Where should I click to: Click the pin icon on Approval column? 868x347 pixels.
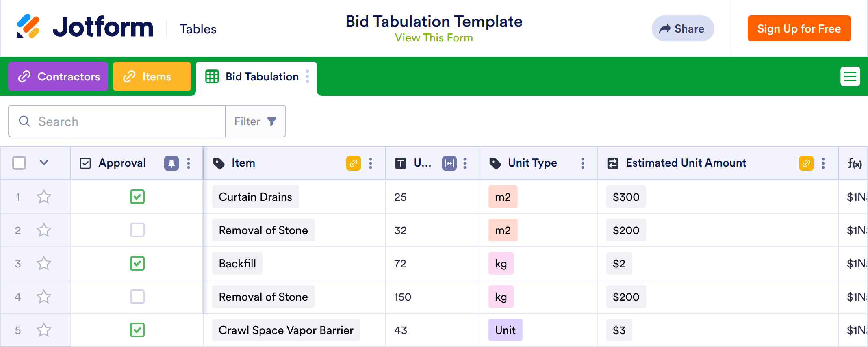(171, 163)
